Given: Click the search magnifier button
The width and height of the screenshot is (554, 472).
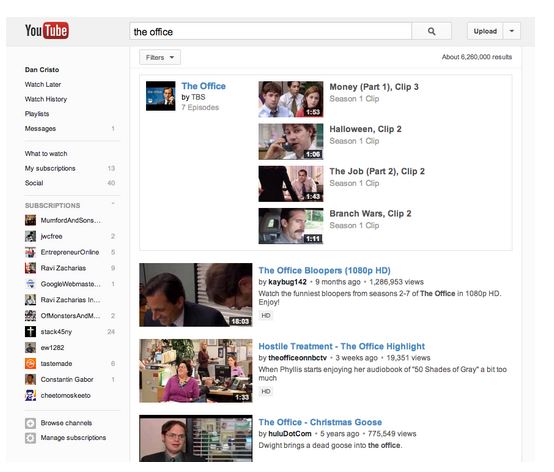Looking at the screenshot, I should (431, 31).
